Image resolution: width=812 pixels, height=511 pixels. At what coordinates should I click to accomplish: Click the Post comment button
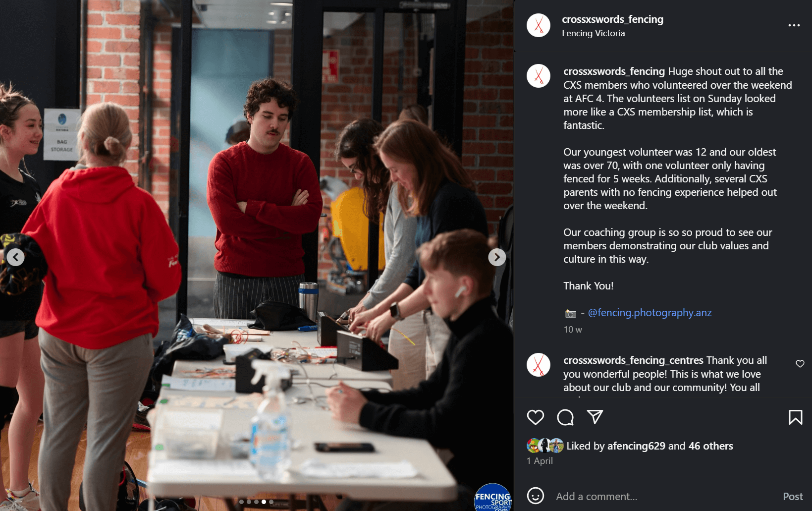[x=793, y=496]
